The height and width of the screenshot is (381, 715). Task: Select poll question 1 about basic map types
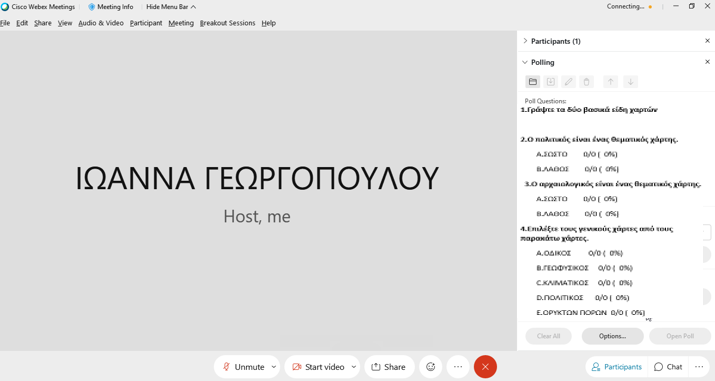point(589,110)
